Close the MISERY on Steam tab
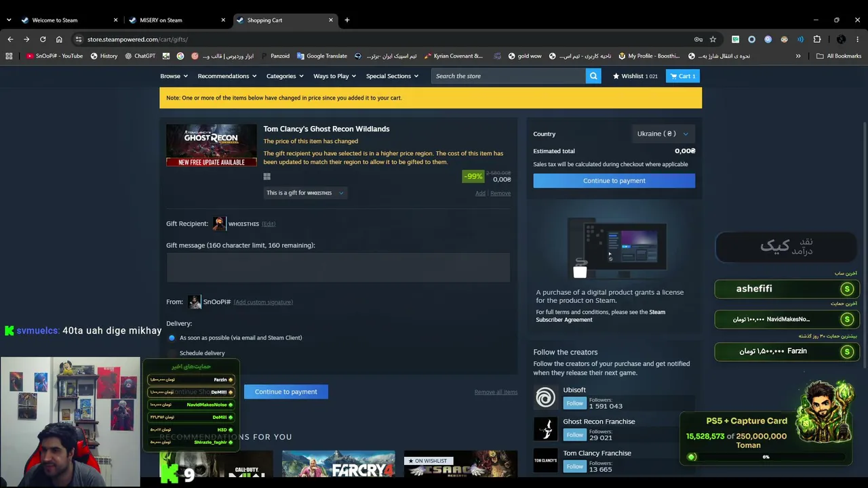The height and width of the screenshot is (488, 868). click(223, 20)
